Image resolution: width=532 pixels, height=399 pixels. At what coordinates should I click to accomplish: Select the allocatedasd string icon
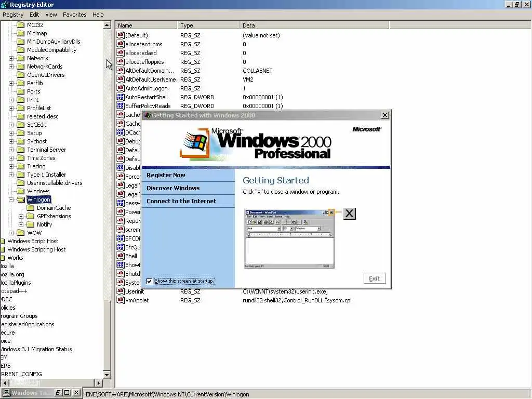click(x=121, y=52)
